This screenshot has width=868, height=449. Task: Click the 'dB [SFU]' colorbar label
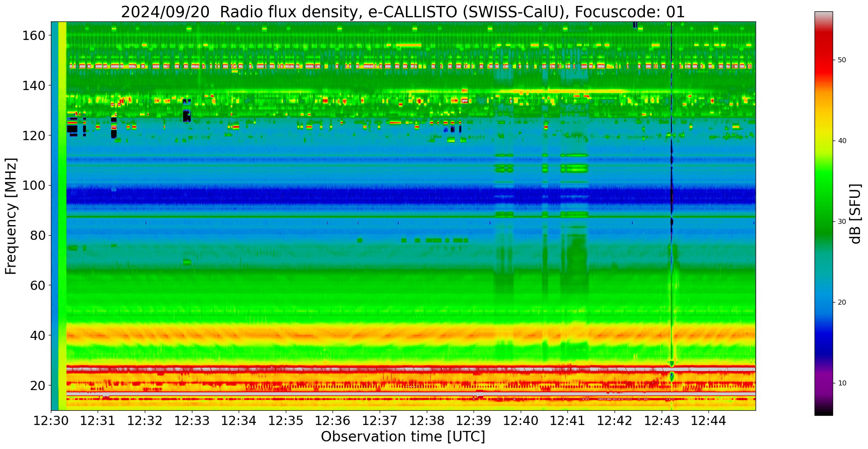point(856,214)
